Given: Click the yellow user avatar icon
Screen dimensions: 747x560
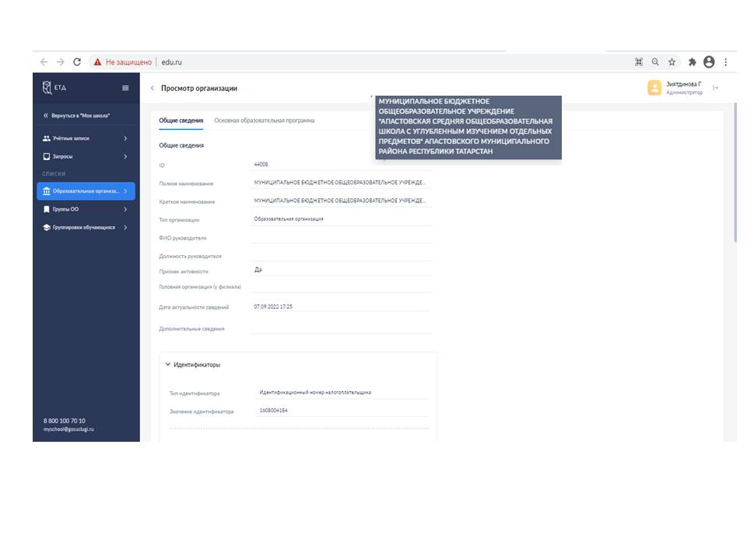Looking at the screenshot, I should click(x=654, y=88).
